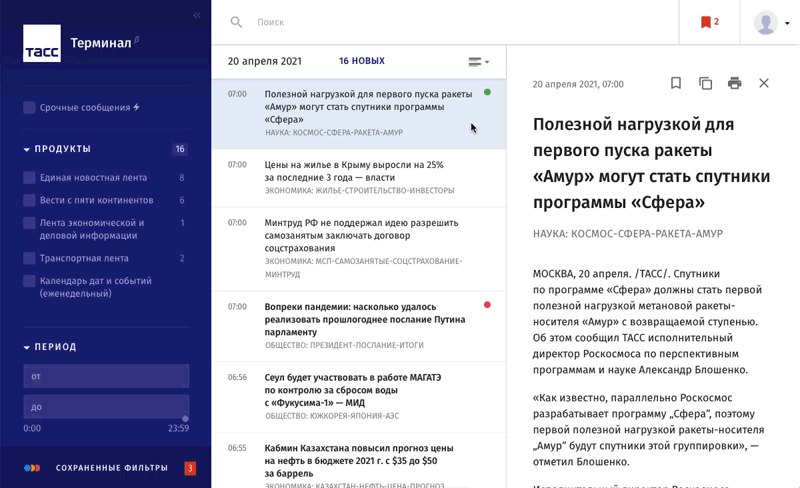Viewport: 800px width, 488px height.
Task: Click the time range slider handle
Action: (185, 419)
